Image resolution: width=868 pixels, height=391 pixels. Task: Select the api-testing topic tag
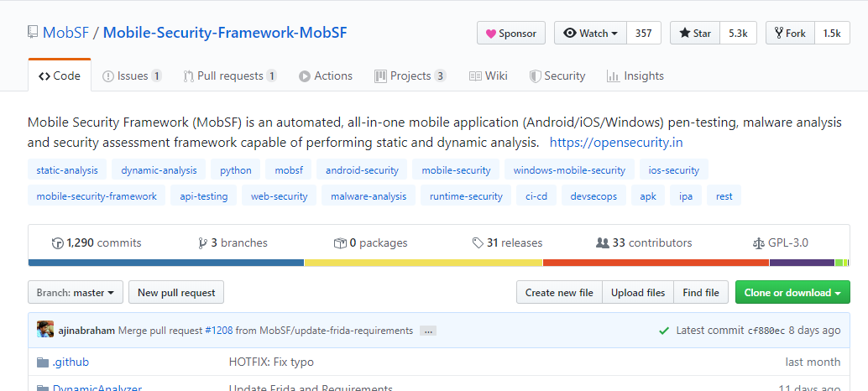pyautogui.click(x=204, y=195)
